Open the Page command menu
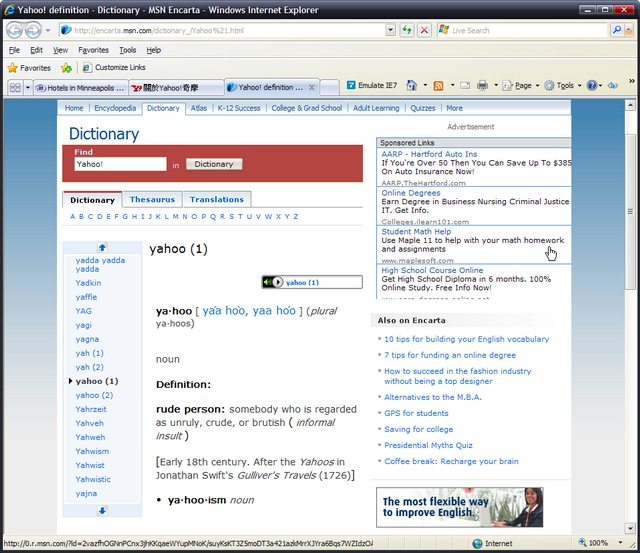Image resolution: width=640 pixels, height=553 pixels. click(521, 85)
